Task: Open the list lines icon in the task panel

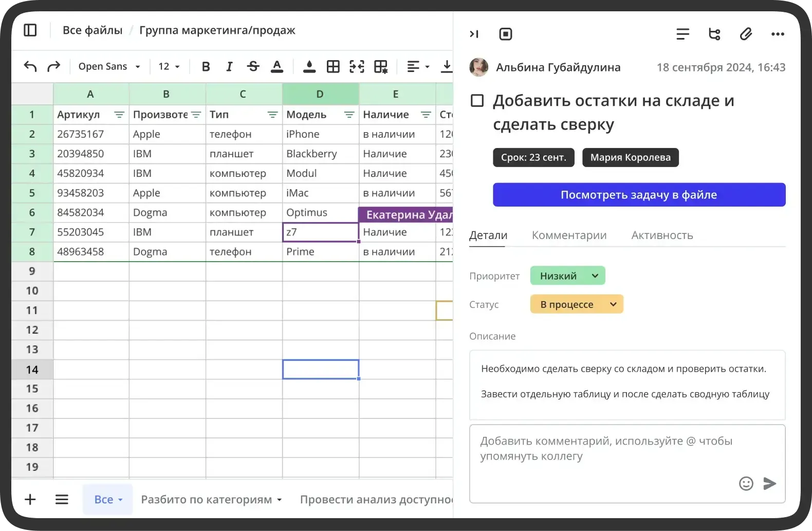Action: (682, 34)
